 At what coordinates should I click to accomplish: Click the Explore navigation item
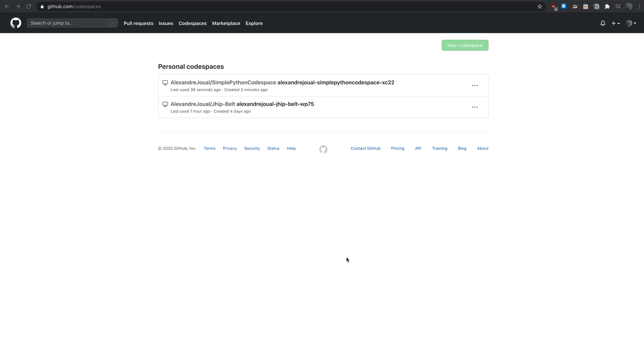tap(254, 23)
